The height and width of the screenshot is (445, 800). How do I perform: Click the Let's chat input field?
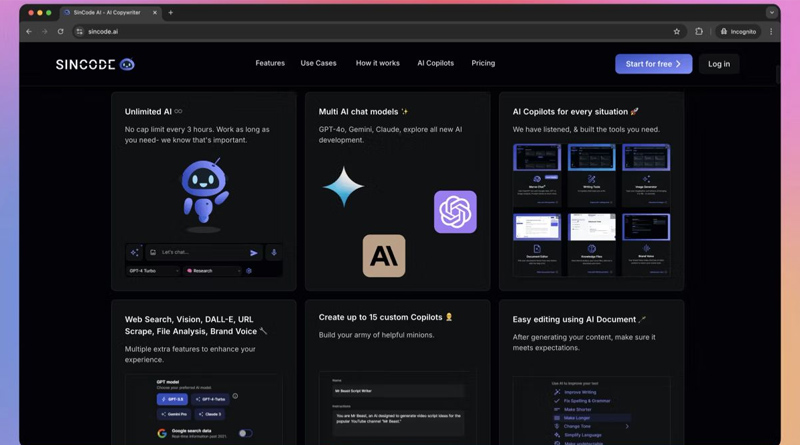click(203, 253)
